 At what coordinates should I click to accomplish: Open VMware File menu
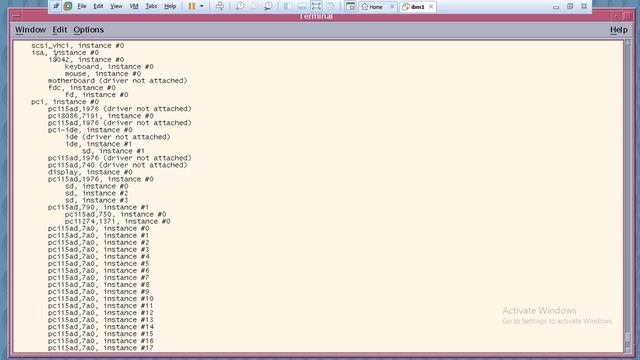point(82,6)
